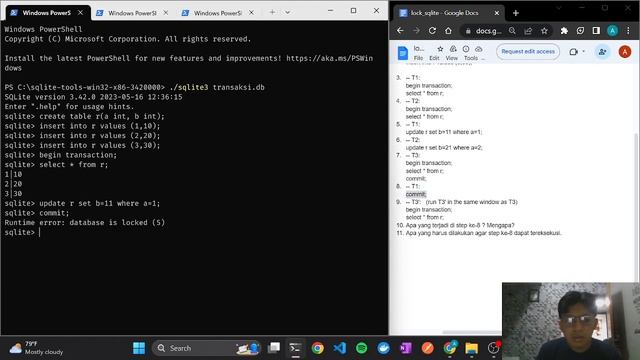Close lock_sqlite Chrome tab
Image resolution: width=640 pixels, height=360 pixels.
[x=497, y=13]
